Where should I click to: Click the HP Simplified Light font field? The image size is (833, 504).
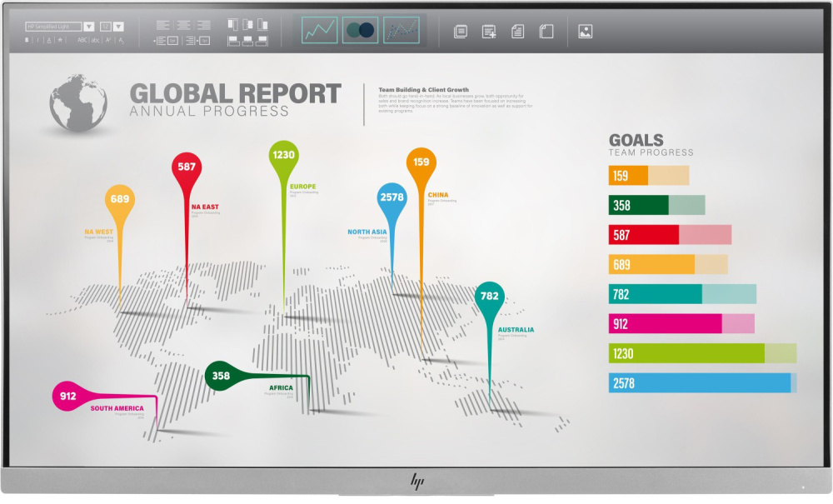pyautogui.click(x=53, y=27)
